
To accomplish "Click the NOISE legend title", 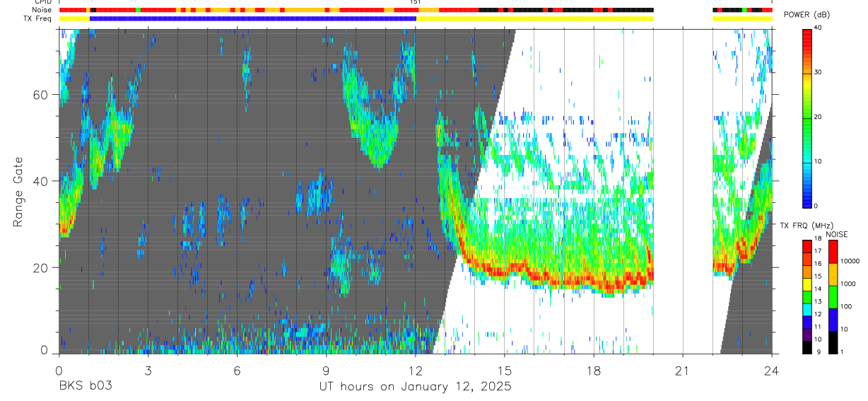I will (837, 234).
